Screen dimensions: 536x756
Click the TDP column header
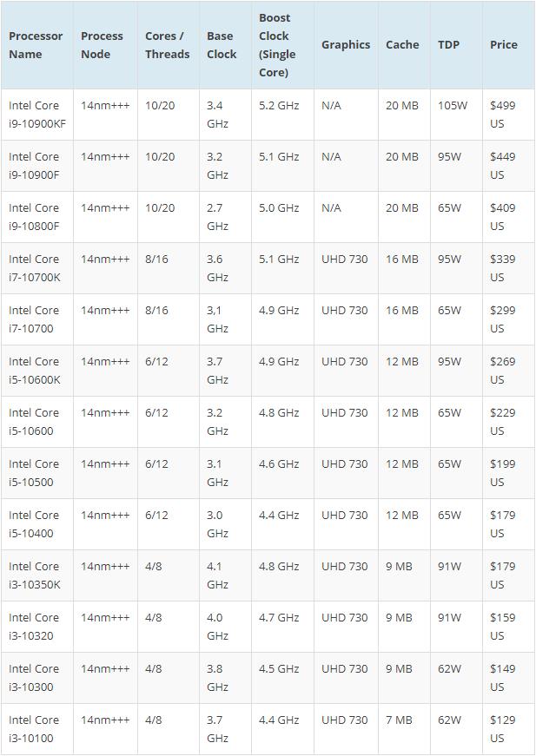(448, 45)
